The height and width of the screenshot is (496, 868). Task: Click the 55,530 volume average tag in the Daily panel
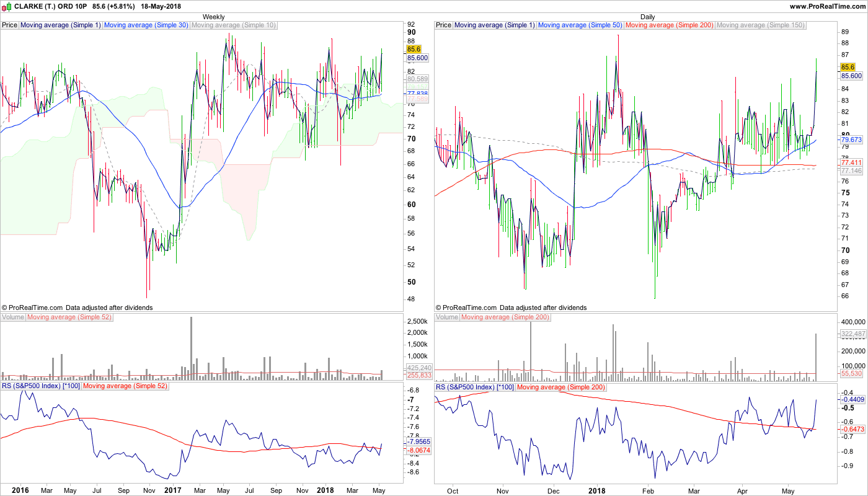click(851, 374)
